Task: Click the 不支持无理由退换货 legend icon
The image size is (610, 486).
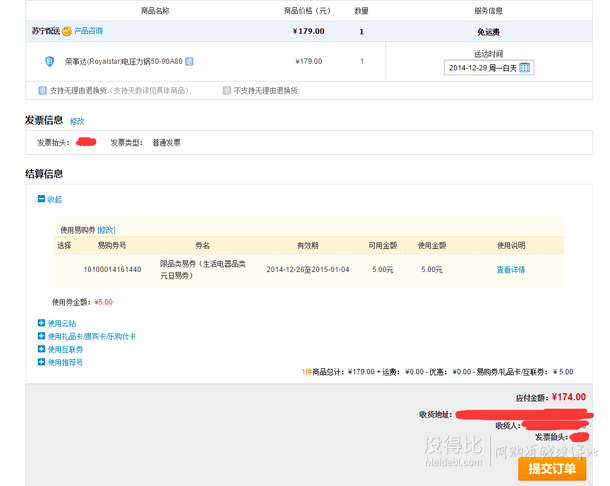Action: [x=228, y=91]
